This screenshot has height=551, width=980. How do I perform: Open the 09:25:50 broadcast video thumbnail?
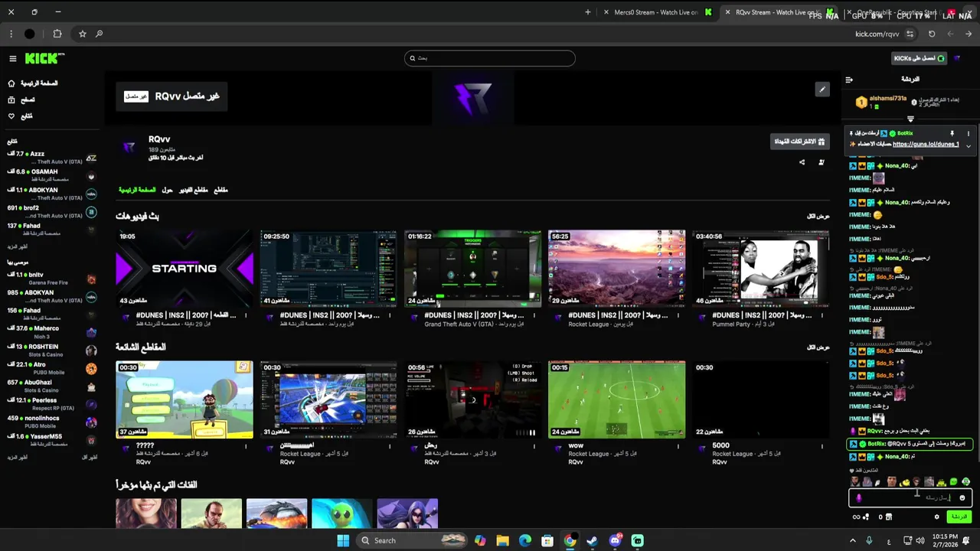tap(328, 269)
